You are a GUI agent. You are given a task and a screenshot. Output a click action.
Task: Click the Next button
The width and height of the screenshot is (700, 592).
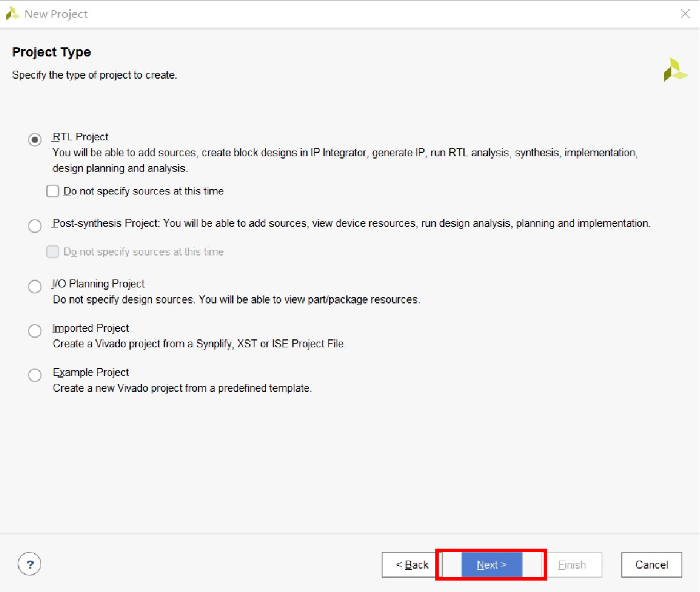(x=491, y=565)
